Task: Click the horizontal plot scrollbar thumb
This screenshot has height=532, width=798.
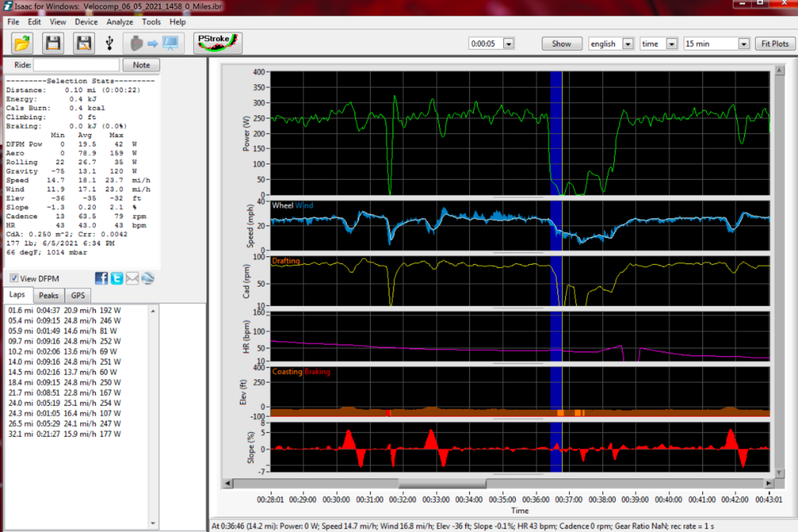Action: pos(443,483)
